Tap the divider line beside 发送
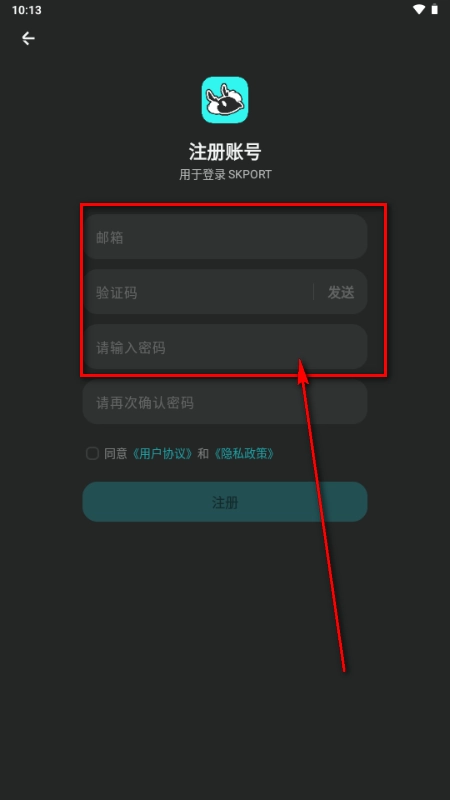Image resolution: width=450 pixels, height=800 pixels. pyautogui.click(x=313, y=292)
